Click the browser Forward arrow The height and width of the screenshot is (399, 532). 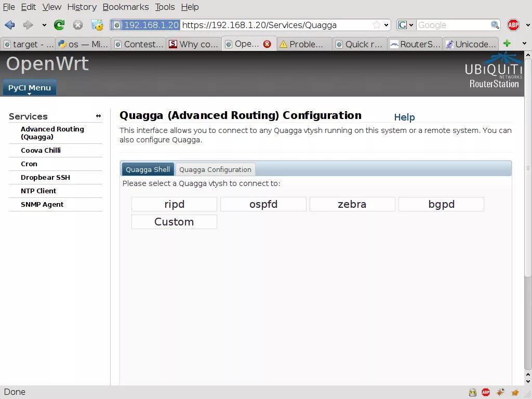28,25
